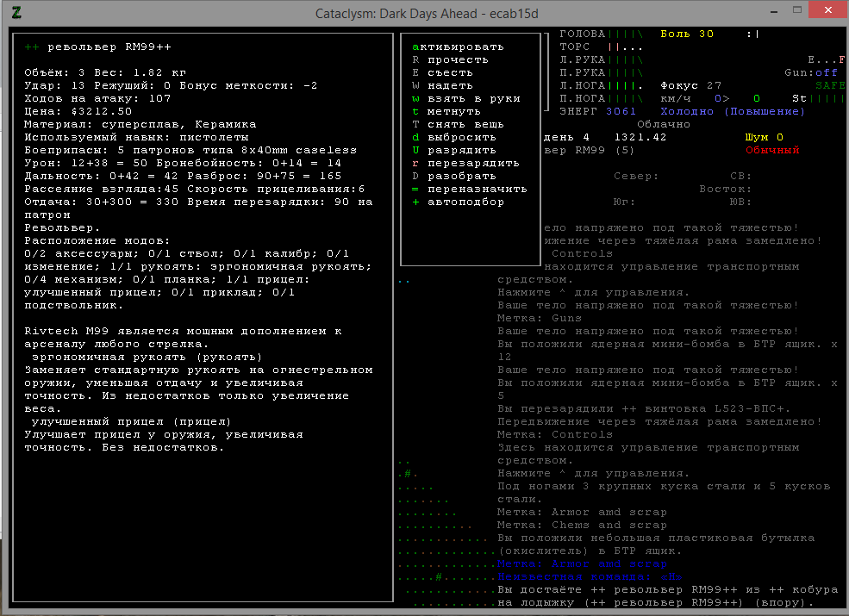This screenshot has width=849, height=616.
Task: Choose 'выбросить' to drop item
Action: coord(454,138)
